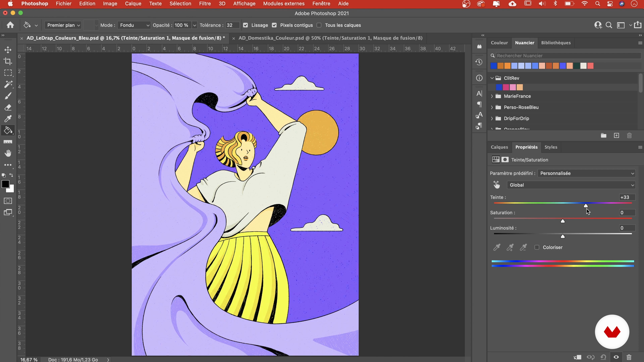This screenshot has height=362, width=644.
Task: Select the Crop tool
Action: point(8,61)
